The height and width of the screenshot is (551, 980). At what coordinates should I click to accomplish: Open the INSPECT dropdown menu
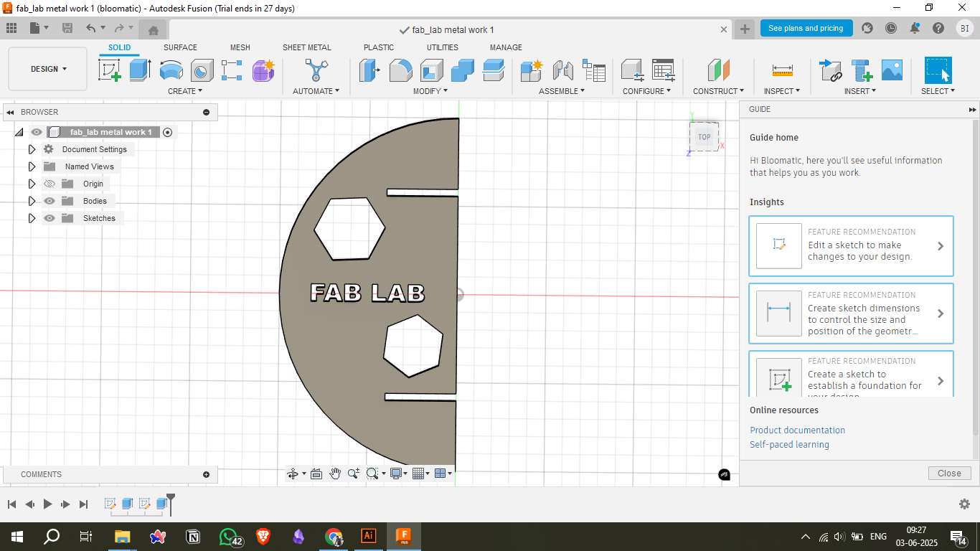[x=782, y=91]
